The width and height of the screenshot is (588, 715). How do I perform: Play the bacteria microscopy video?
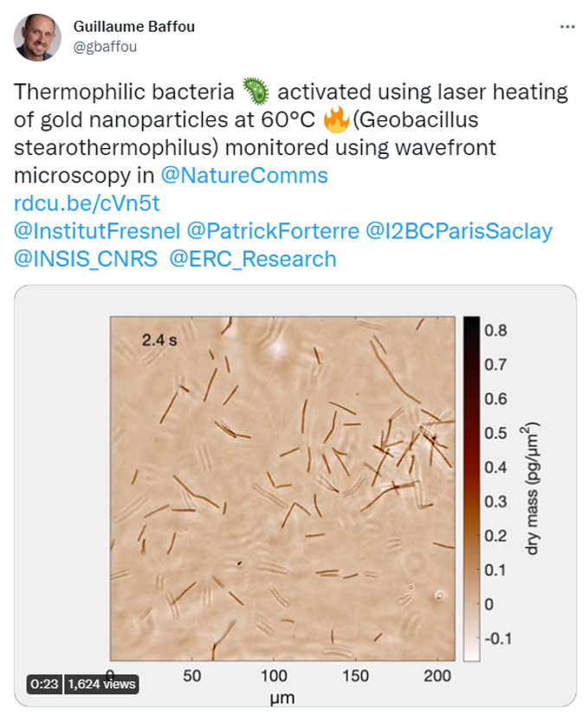pos(294,489)
